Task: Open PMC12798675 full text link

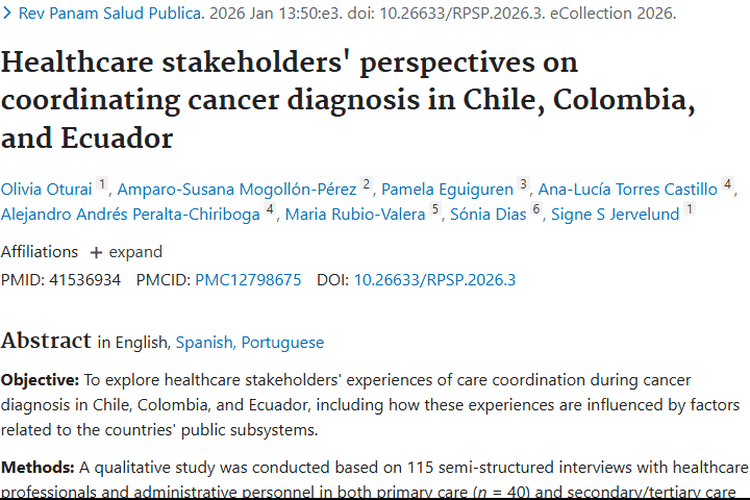Action: tap(248, 280)
